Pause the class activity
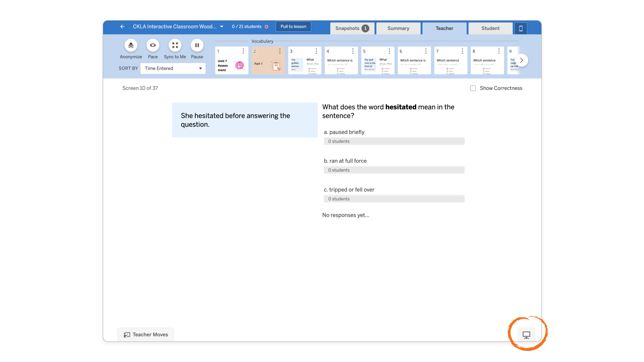This screenshot has height=362, width=644. (x=197, y=45)
